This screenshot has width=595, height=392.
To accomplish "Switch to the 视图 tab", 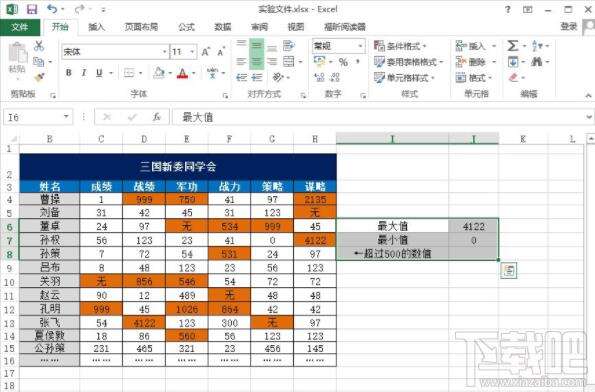I will click(296, 27).
